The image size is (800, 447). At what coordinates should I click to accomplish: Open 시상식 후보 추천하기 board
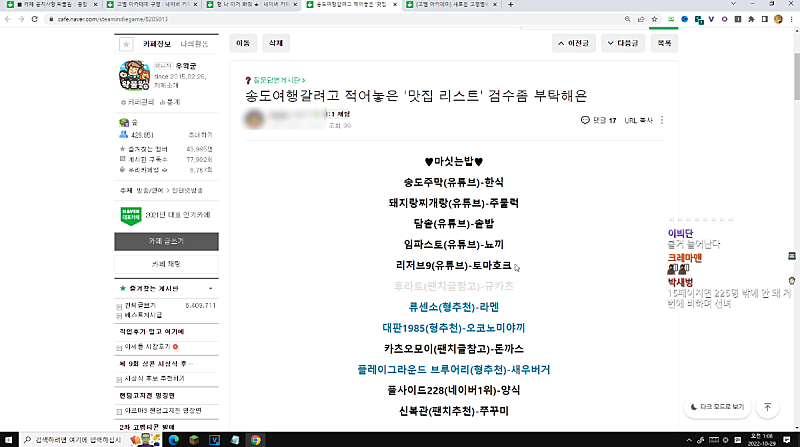click(x=155, y=379)
